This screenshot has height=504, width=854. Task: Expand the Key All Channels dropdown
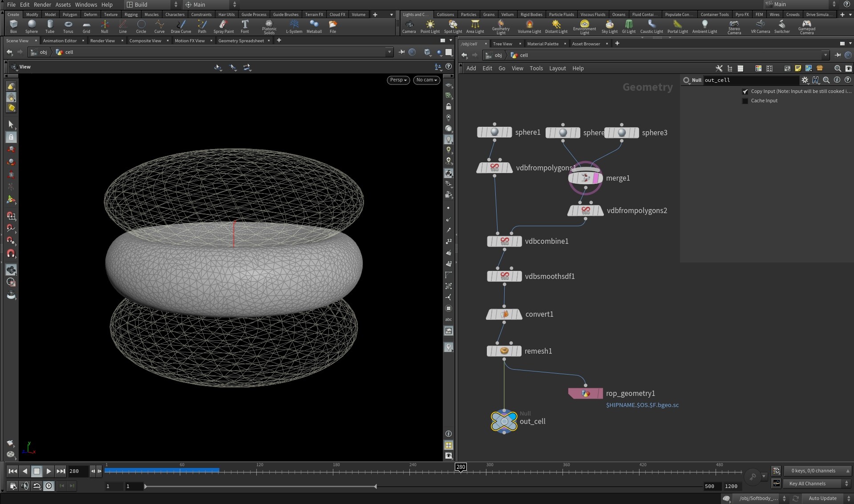pos(817,484)
